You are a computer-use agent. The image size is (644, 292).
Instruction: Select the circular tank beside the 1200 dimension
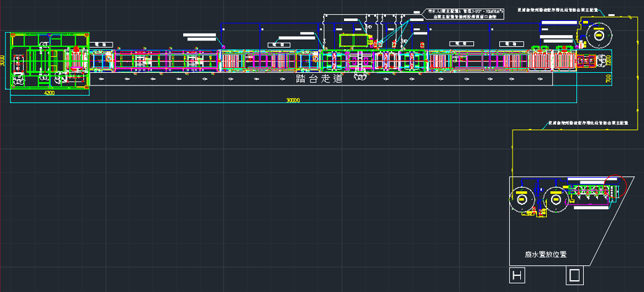599,36
